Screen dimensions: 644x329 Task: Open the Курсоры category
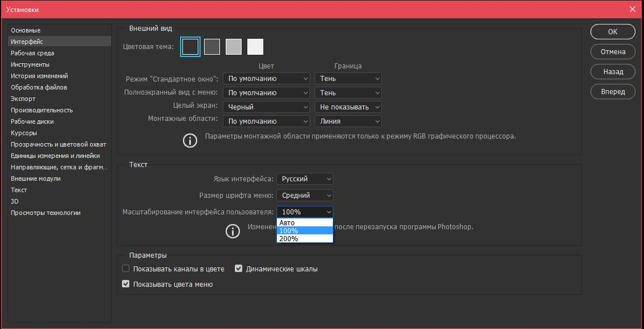[x=60, y=133]
